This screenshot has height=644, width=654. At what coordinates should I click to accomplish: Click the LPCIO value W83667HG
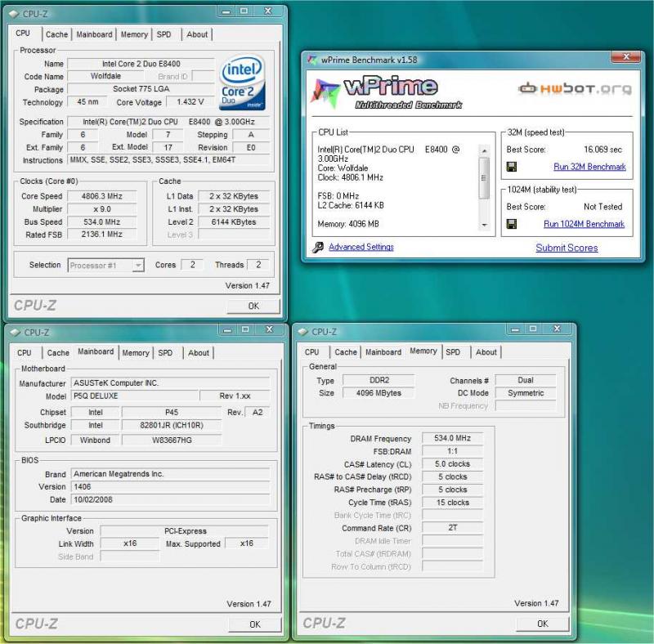172,440
